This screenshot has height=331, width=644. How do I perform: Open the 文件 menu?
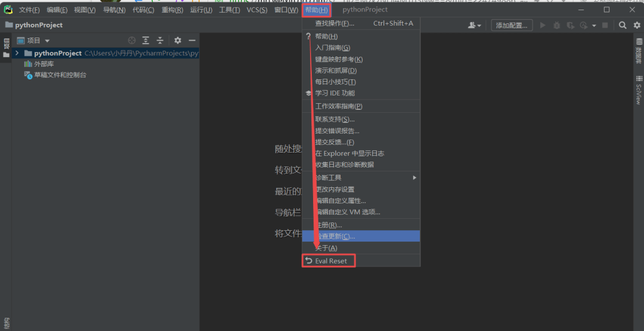pos(29,10)
